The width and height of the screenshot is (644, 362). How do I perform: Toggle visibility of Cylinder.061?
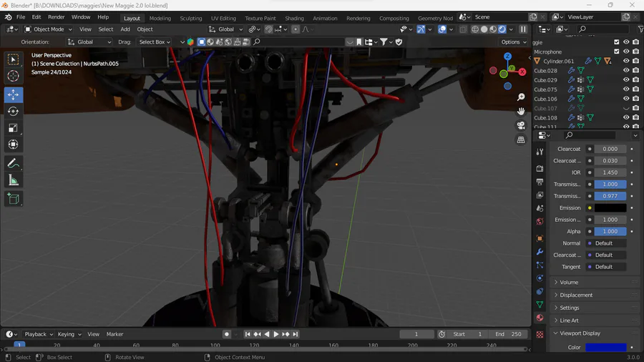626,62
